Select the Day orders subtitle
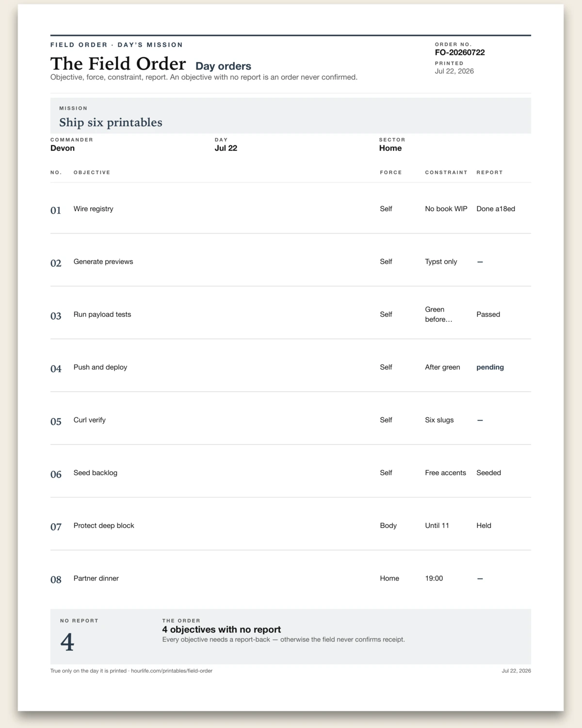 click(x=223, y=66)
